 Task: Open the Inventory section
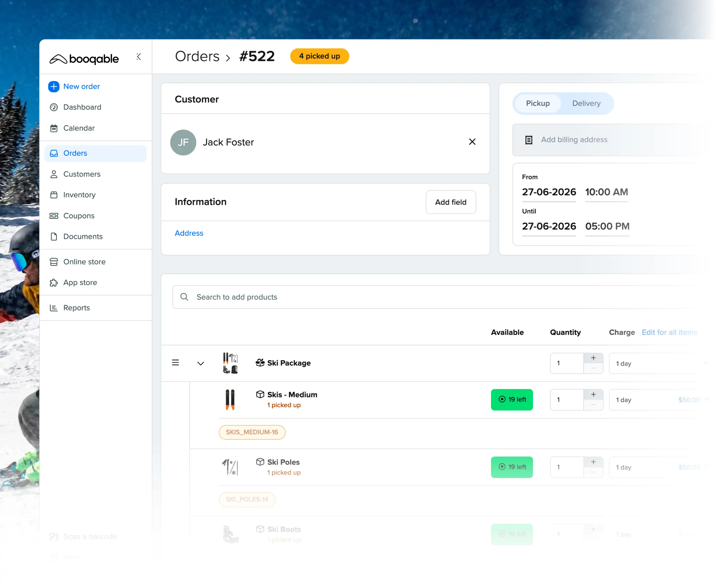tap(79, 195)
